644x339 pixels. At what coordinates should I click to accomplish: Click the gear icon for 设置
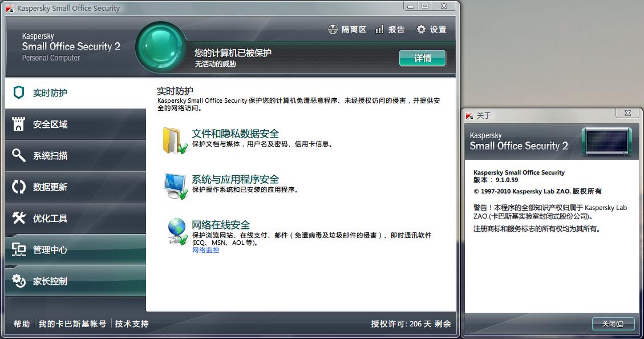coord(421,29)
